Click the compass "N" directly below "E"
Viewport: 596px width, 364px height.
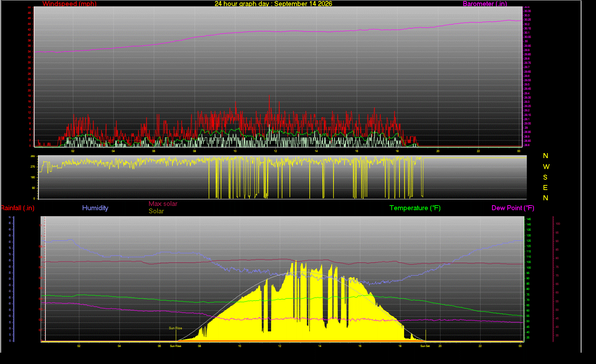[x=546, y=198]
